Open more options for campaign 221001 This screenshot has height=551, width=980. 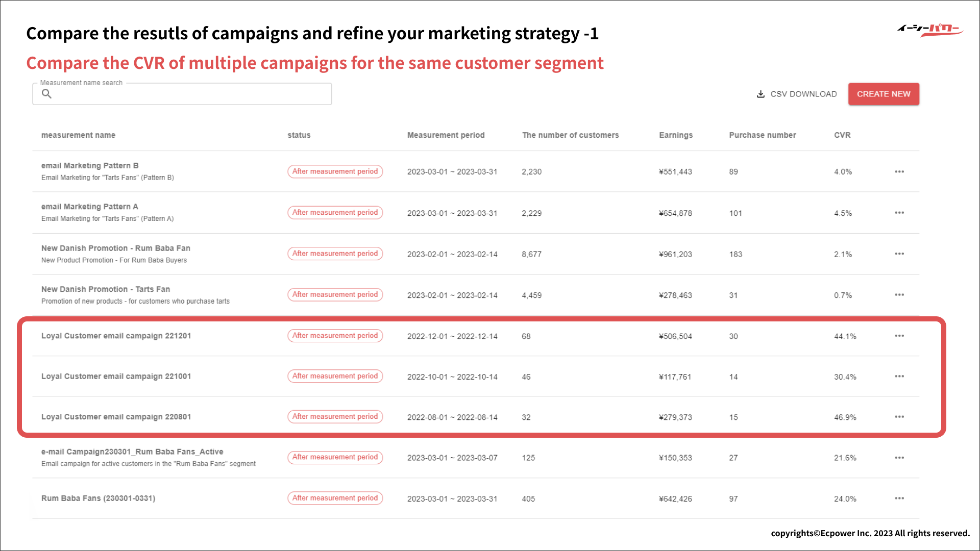899,377
